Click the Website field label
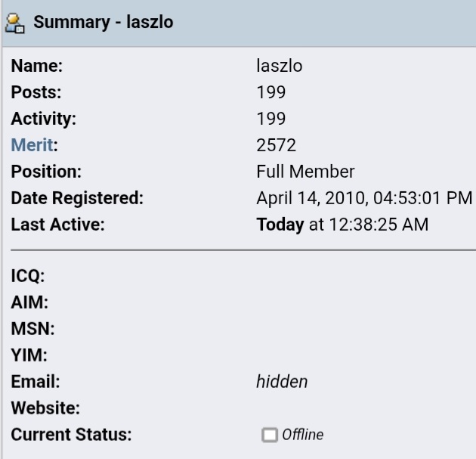 click(44, 408)
